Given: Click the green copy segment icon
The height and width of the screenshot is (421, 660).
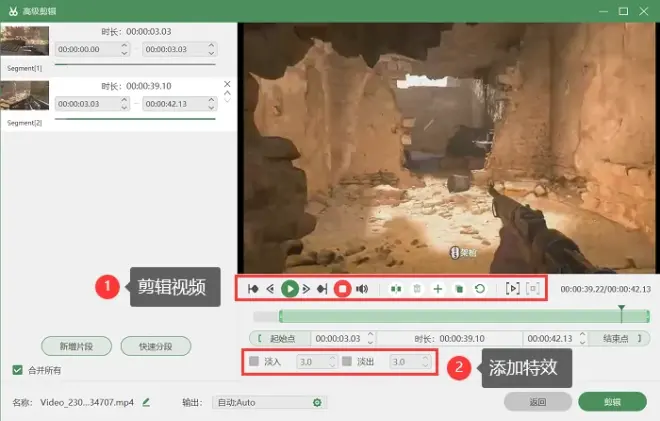Looking at the screenshot, I should [x=459, y=289].
